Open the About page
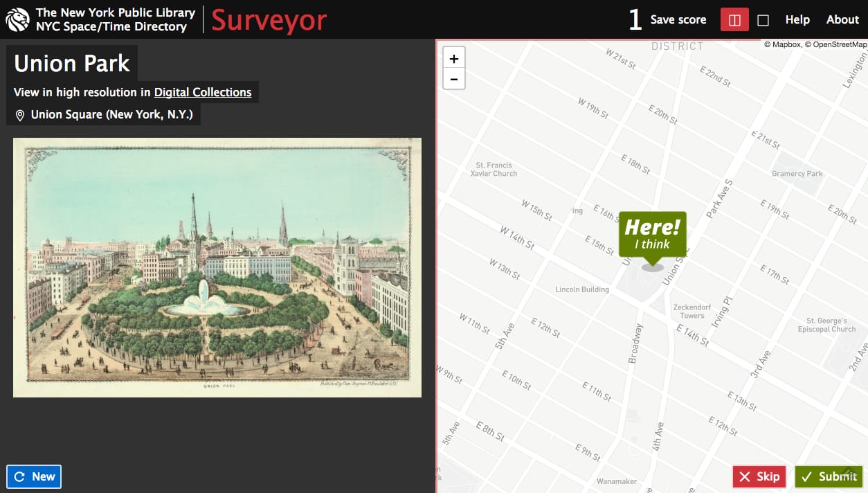The width and height of the screenshot is (868, 493). tap(842, 19)
